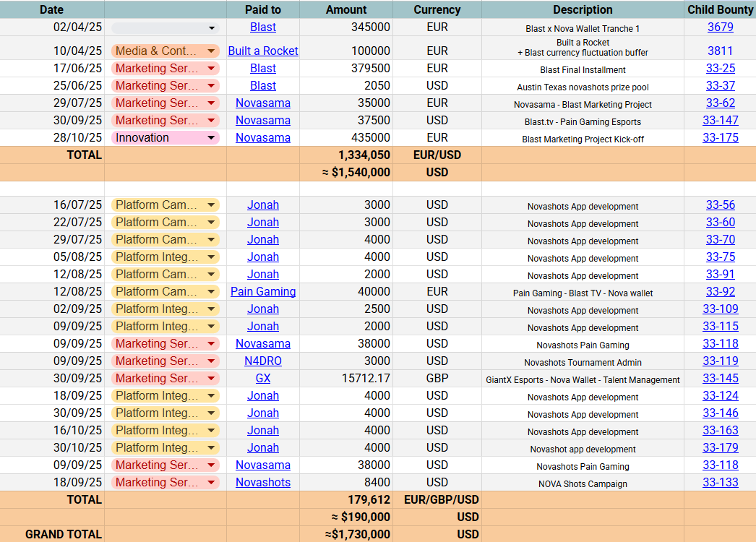Select the GRAND TOTAL label cell
Viewport: 756px width, 542px height.
pos(52,534)
